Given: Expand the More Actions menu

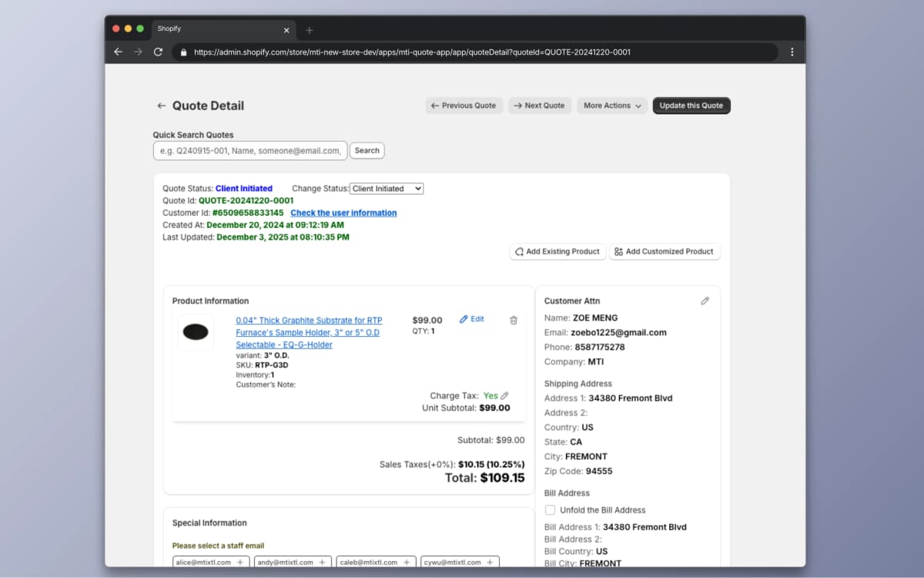Looking at the screenshot, I should 613,106.
